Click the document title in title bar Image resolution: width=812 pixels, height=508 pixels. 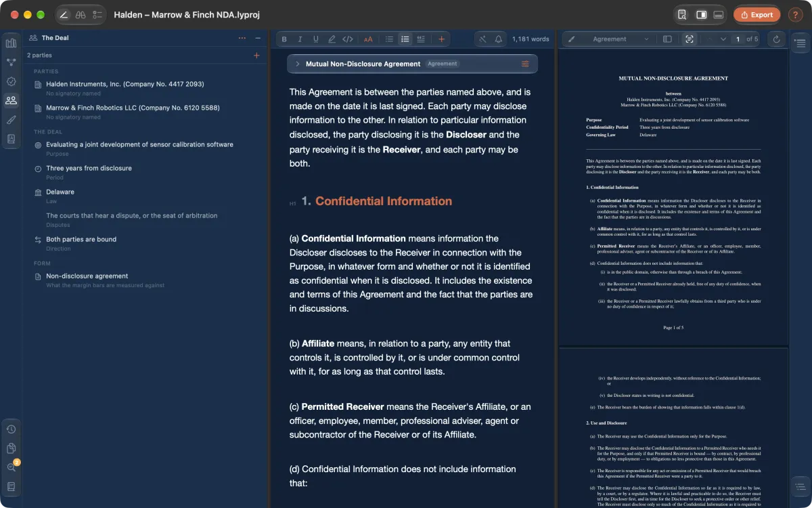[187, 14]
